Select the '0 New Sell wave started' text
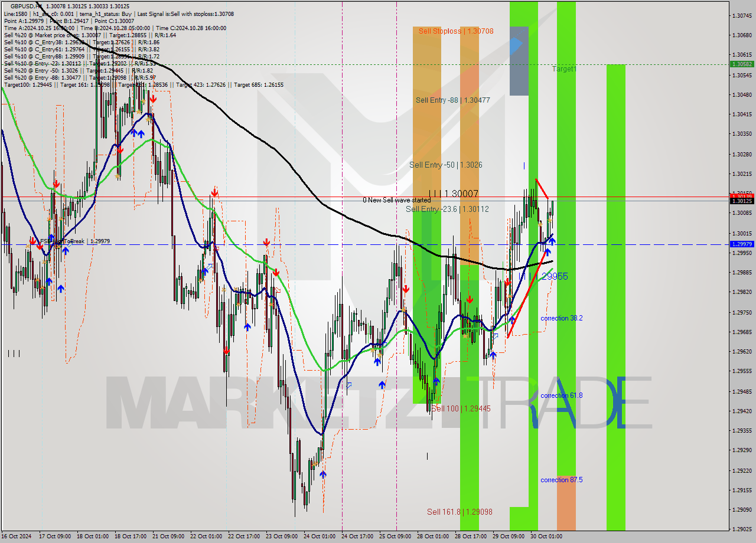 click(x=397, y=200)
